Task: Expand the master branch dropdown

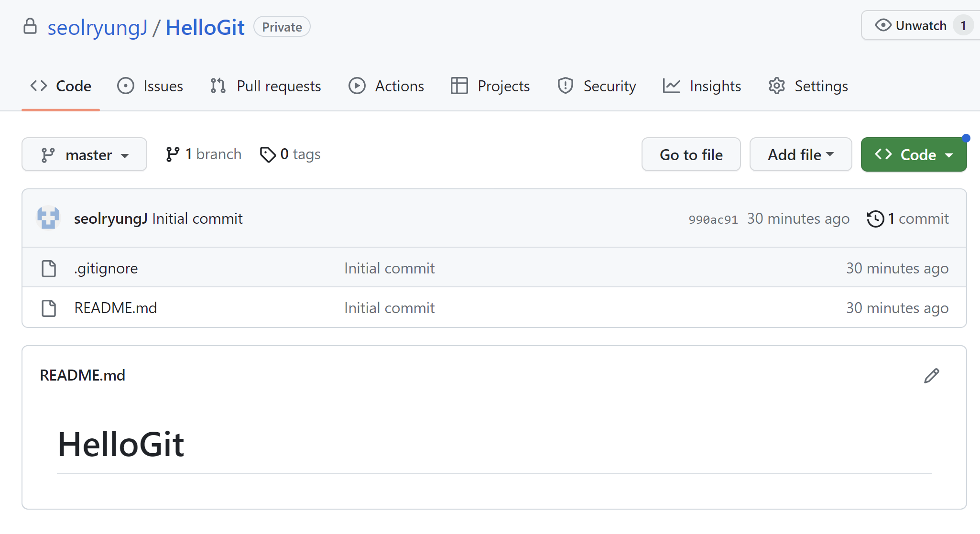Action: coord(84,154)
